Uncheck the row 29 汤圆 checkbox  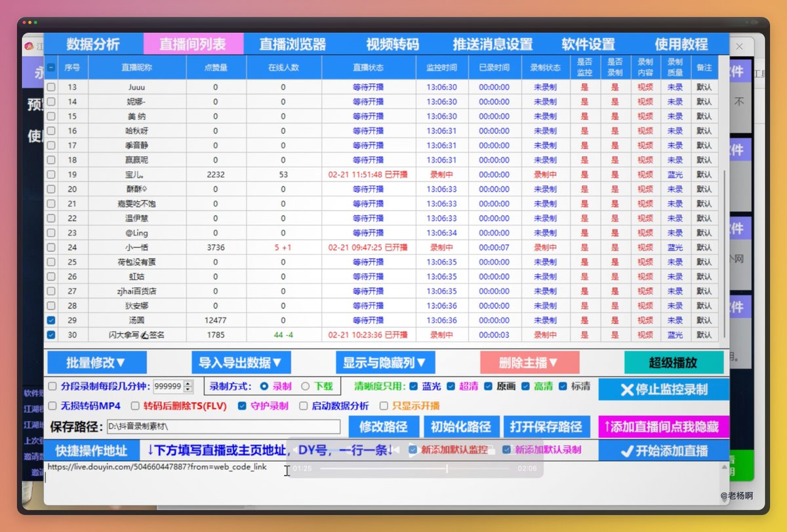51,320
